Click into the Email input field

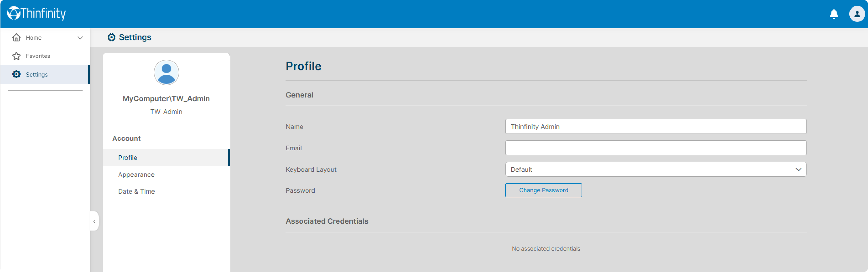coord(656,148)
